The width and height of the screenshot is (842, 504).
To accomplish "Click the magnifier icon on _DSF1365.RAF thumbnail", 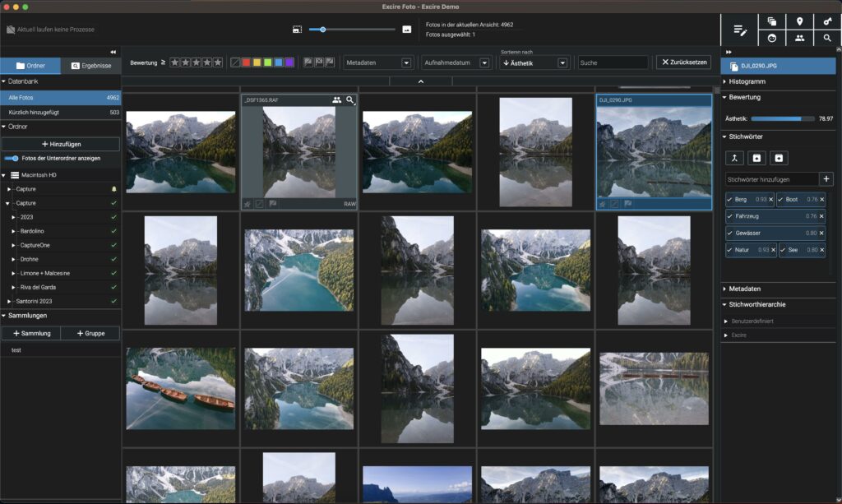I will click(350, 99).
